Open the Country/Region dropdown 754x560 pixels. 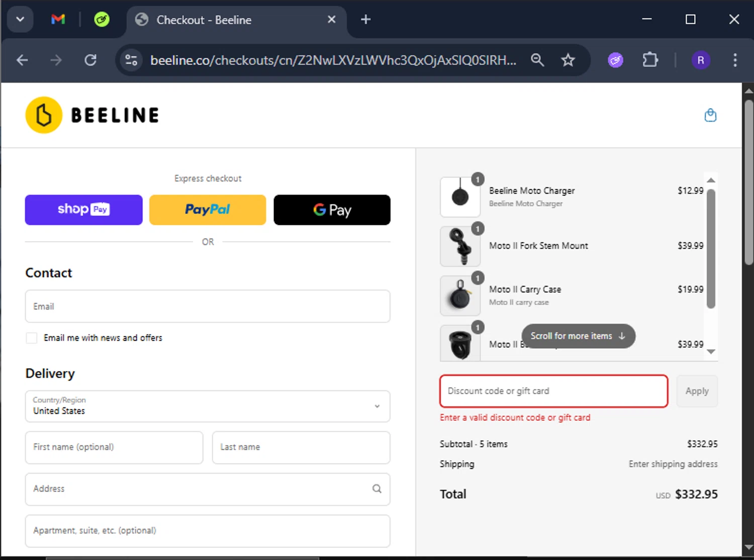208,406
